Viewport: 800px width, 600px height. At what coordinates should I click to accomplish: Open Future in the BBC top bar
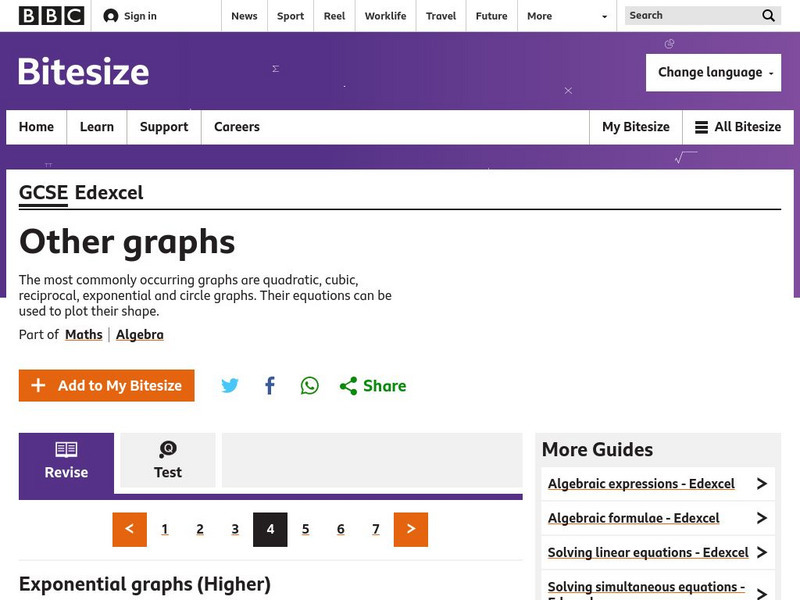[492, 16]
